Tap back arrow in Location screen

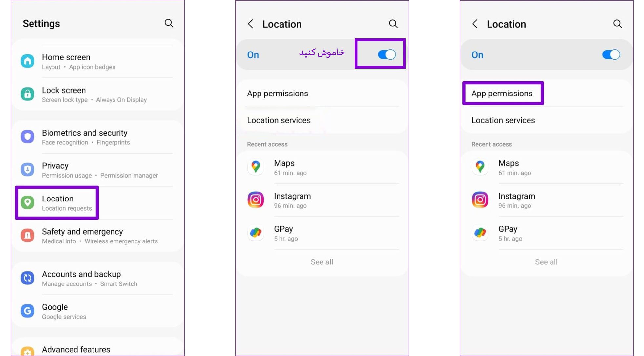click(x=250, y=24)
